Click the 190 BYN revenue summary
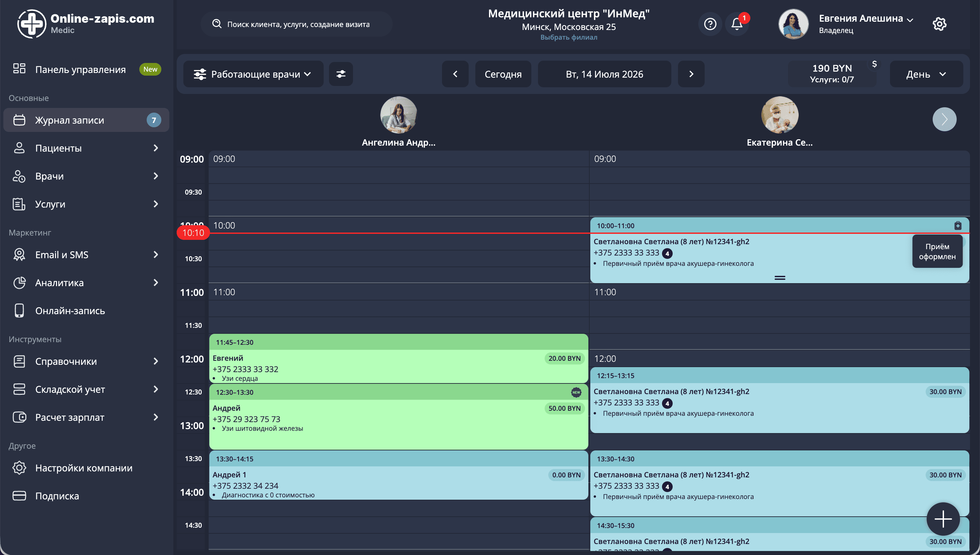 832,74
